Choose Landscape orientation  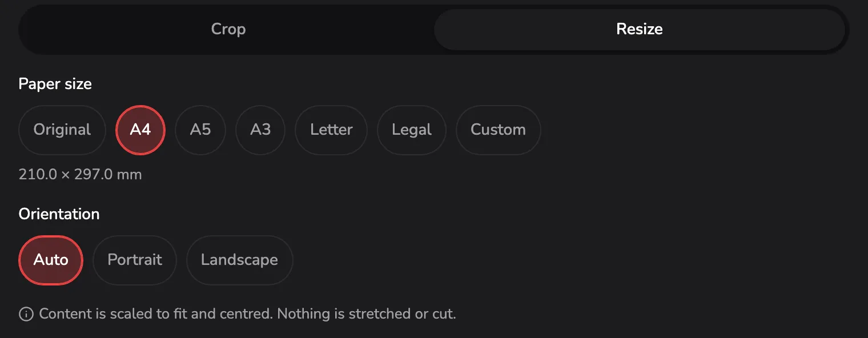239,260
